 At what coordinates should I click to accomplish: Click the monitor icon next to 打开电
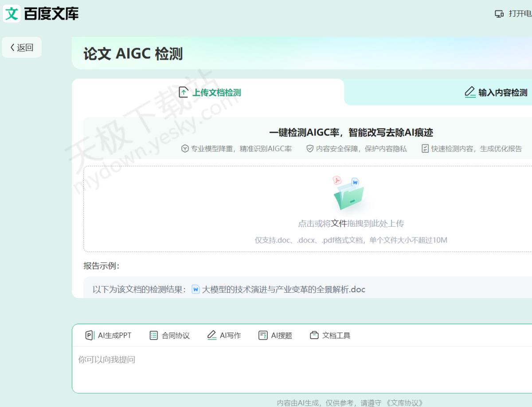click(499, 14)
